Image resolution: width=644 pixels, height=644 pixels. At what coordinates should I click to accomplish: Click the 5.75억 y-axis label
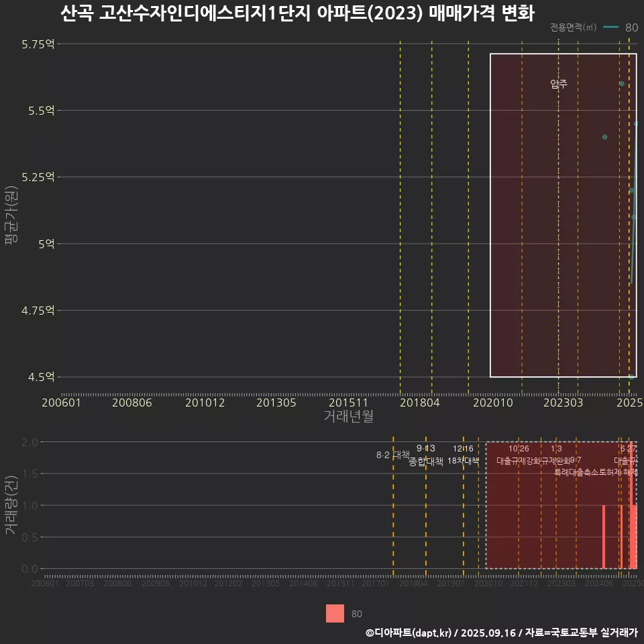38,44
